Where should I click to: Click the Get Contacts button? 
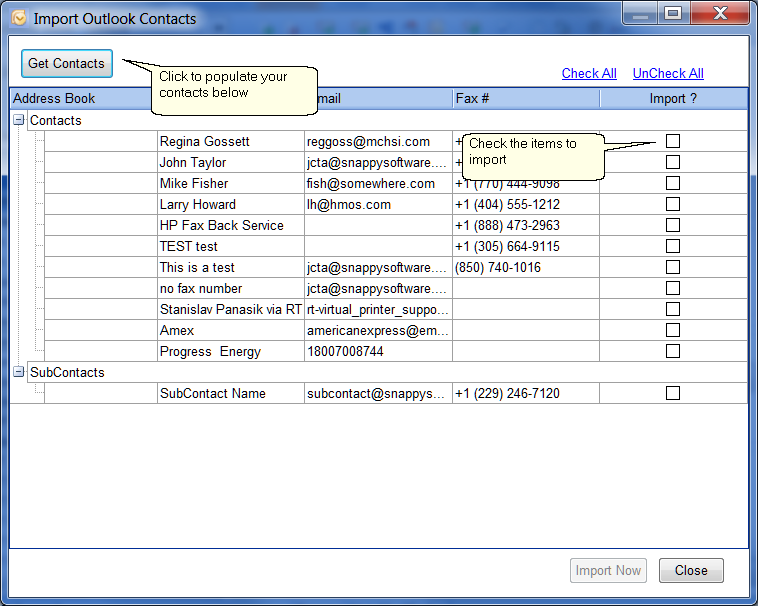tap(67, 63)
